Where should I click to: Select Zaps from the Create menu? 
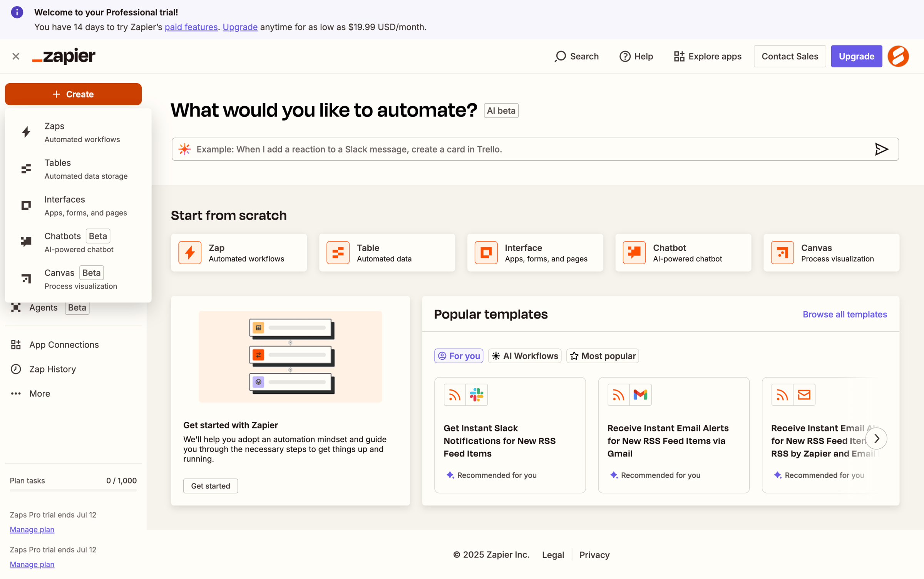click(78, 132)
